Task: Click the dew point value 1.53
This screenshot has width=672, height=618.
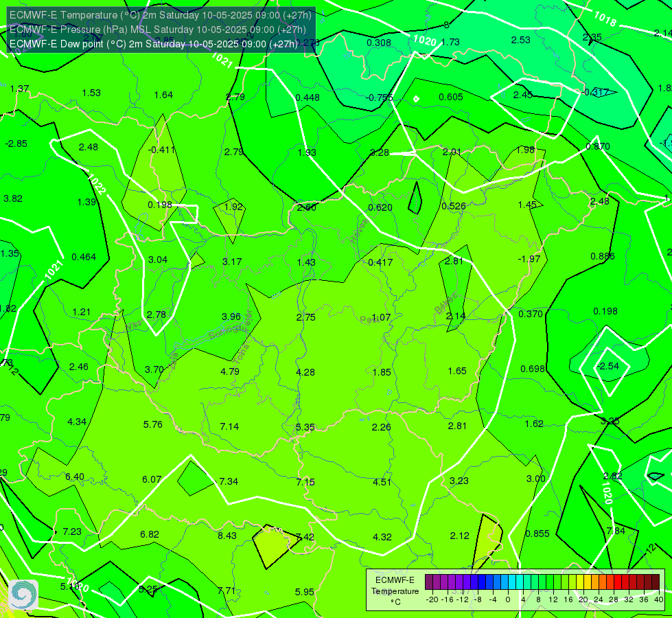Action: [x=91, y=93]
